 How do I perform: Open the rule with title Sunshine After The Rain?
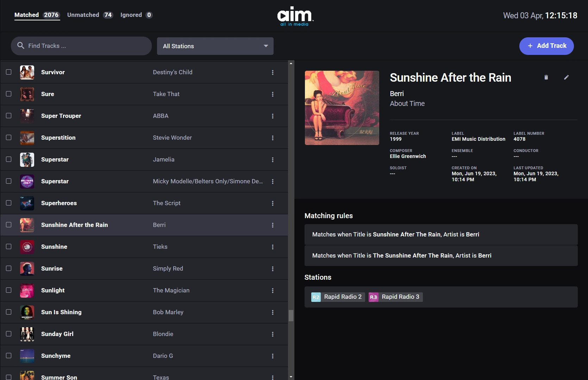[441, 234]
